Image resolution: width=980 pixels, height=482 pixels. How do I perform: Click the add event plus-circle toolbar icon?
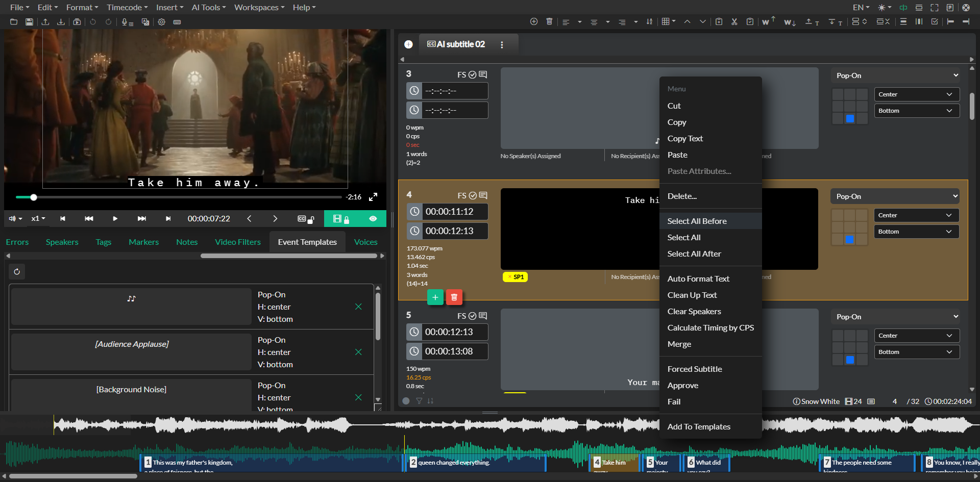(534, 21)
